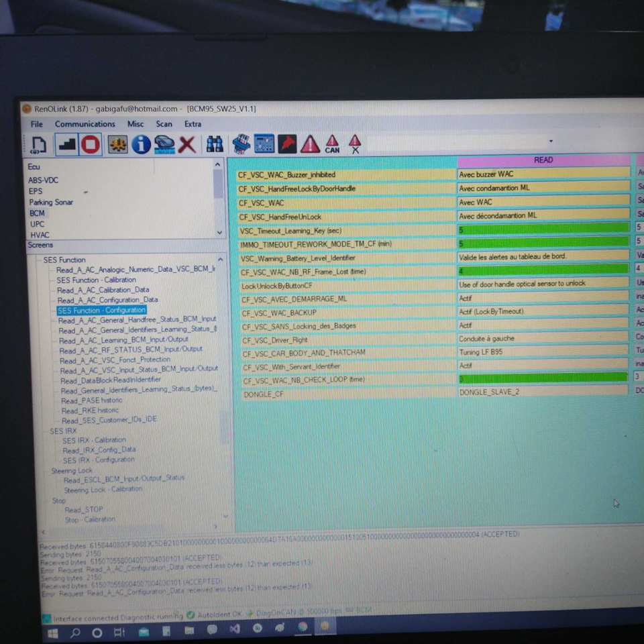Click the green IMMO_TIMEOUT_REWORK_MODE value bar

click(x=543, y=243)
